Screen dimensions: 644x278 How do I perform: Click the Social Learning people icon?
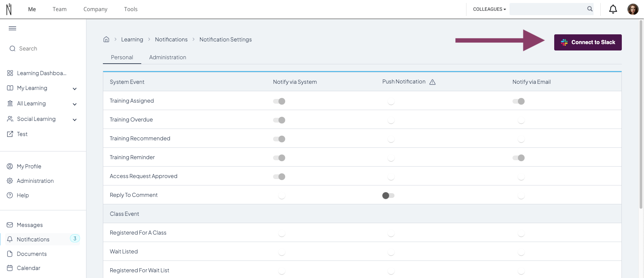10,119
